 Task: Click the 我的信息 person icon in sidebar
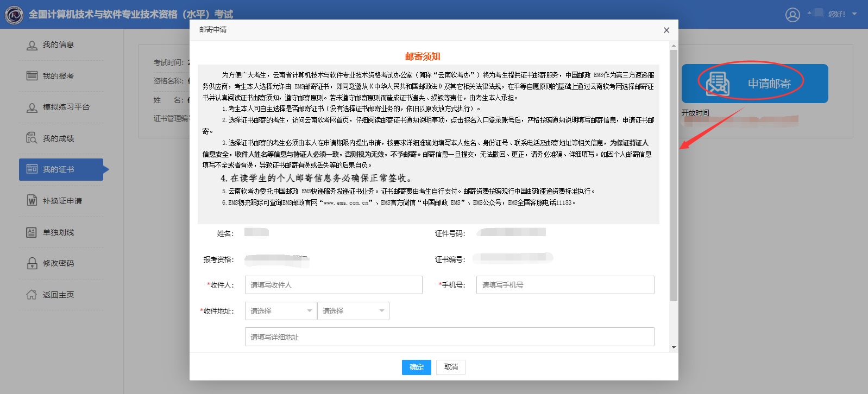[32, 45]
